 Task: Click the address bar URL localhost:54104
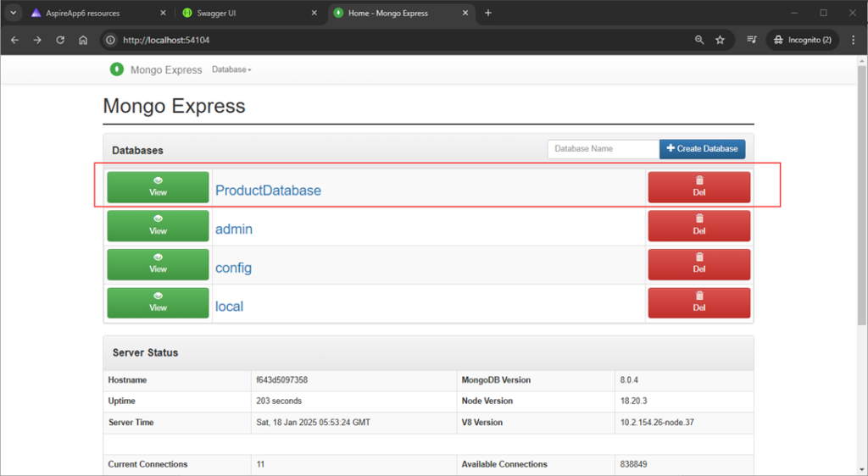[166, 40]
